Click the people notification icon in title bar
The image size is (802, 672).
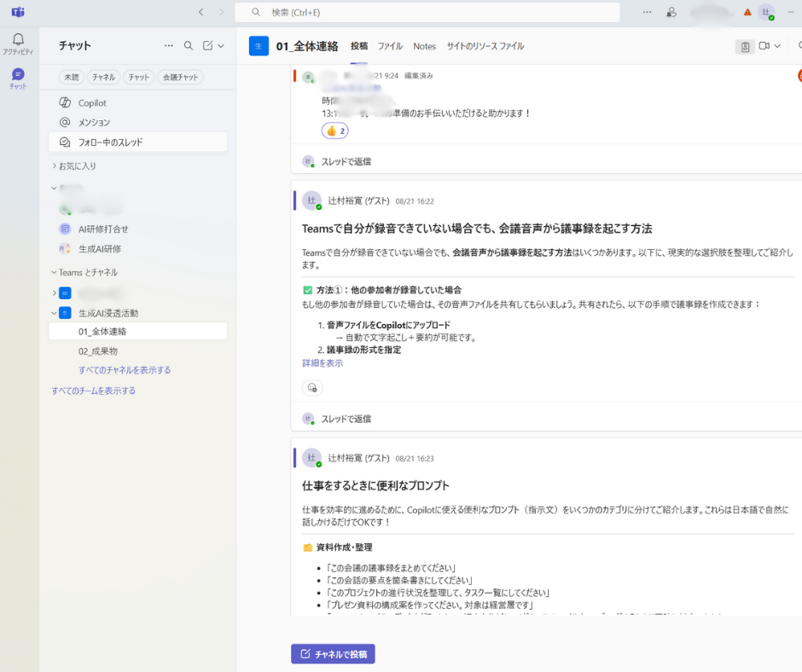pos(671,12)
